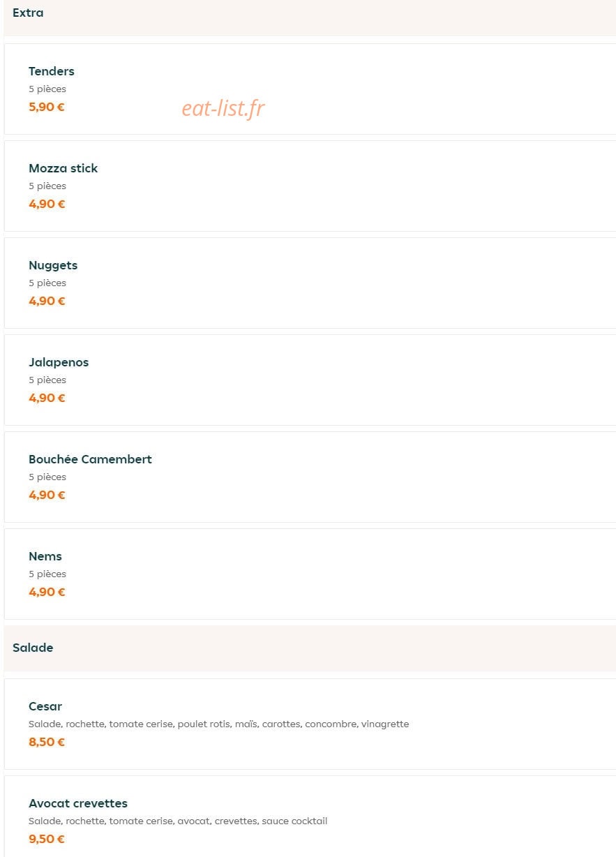616x857 pixels.
Task: Click the Jalapenos 4,90 € price
Action: click(x=47, y=398)
